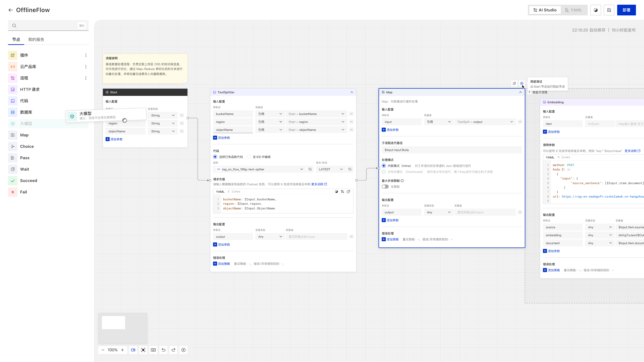Click the 部署 deploy button

626,10
